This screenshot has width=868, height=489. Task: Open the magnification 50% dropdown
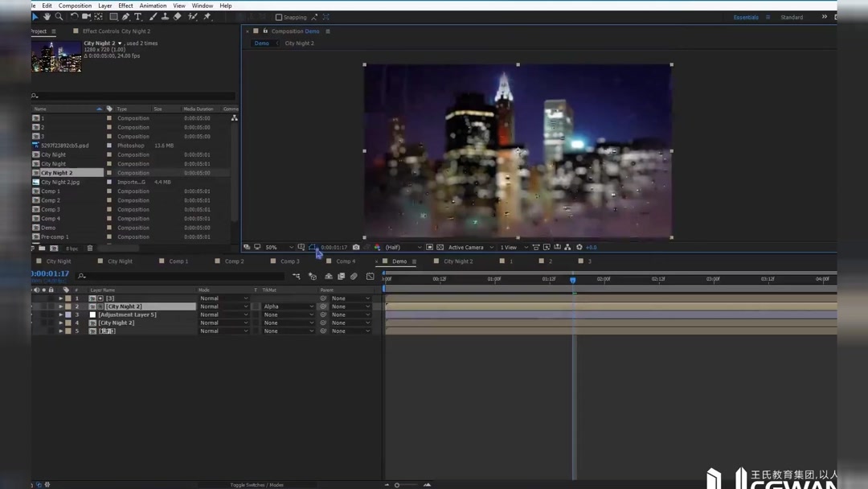point(279,248)
